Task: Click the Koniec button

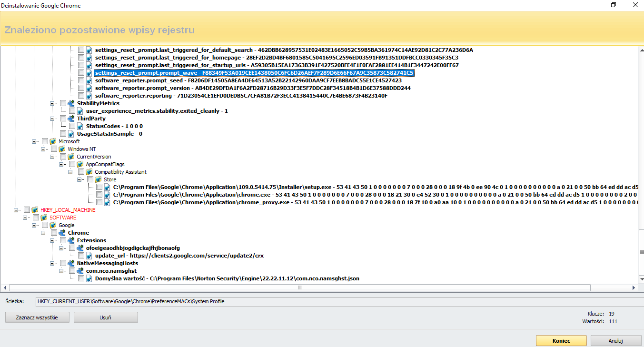Action: tap(561, 341)
